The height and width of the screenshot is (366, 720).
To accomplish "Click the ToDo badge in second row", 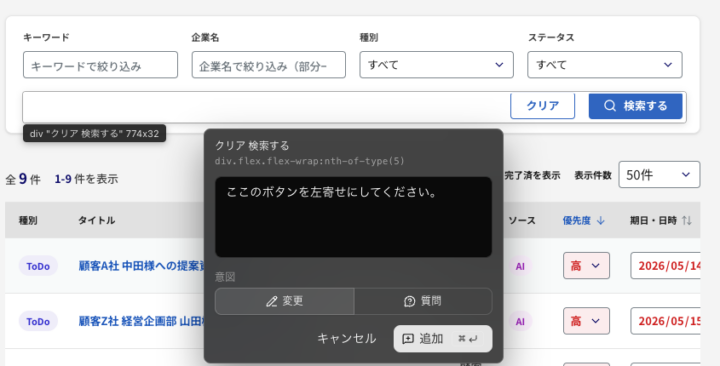I will (38, 321).
